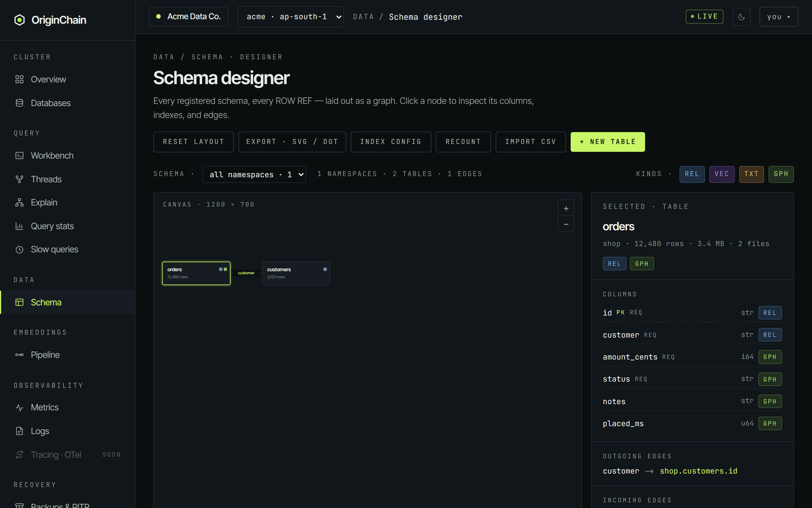Click the Schema table icon in sidebar

[x=20, y=302]
